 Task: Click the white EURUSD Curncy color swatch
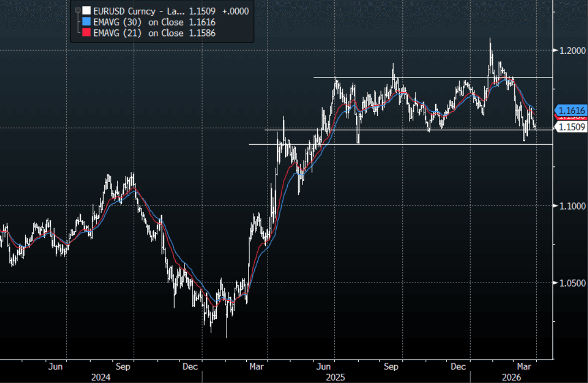(87, 10)
